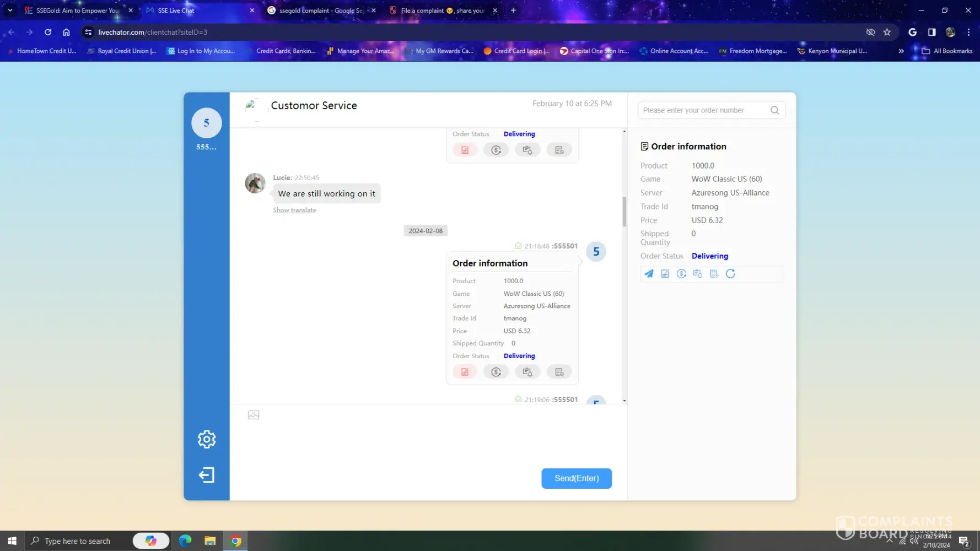This screenshot has width=980, height=551.
Task: Click the Show translate link under Lucie's message
Action: click(x=294, y=210)
